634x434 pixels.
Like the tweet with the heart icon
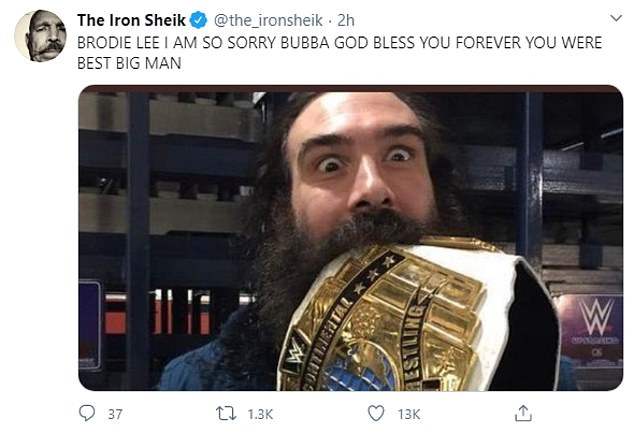point(376,414)
